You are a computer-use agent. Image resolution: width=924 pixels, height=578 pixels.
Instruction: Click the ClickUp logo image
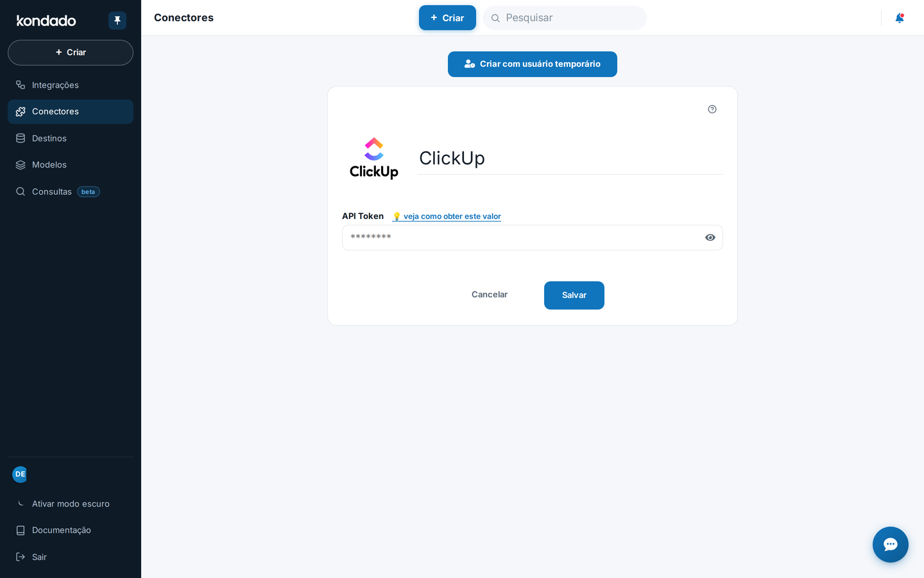pyautogui.click(x=374, y=158)
